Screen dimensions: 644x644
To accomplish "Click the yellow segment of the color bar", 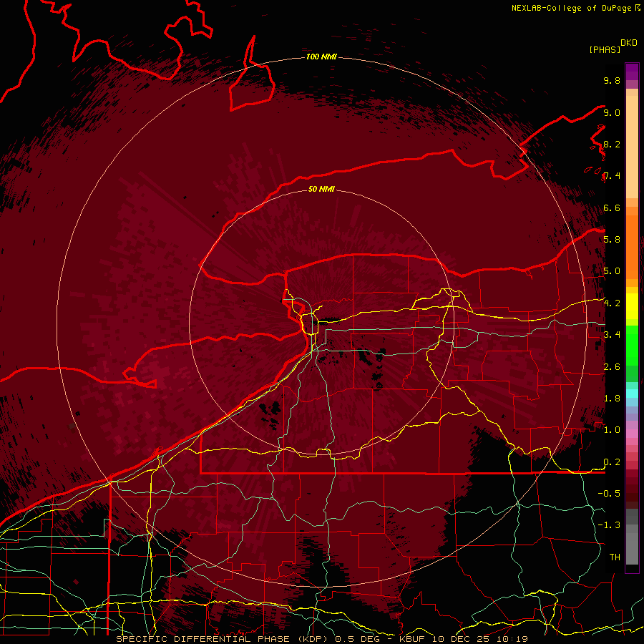I will pos(632,306).
